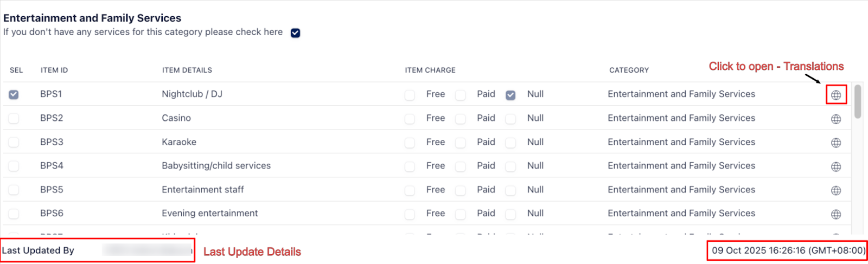The image size is (868, 264).
Task: Mark Casino as Paid
Action: coord(461,119)
